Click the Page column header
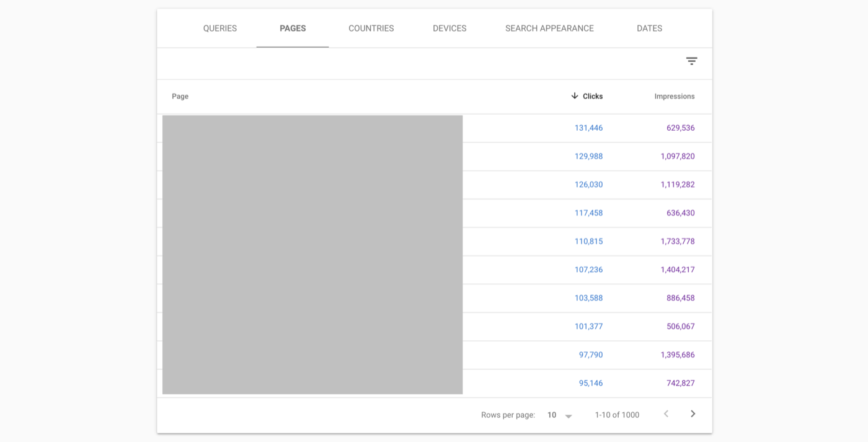The width and height of the screenshot is (868, 442). tap(180, 96)
